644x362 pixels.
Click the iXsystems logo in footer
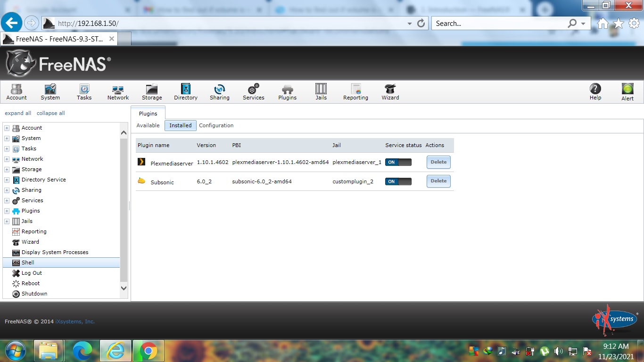pos(615,321)
